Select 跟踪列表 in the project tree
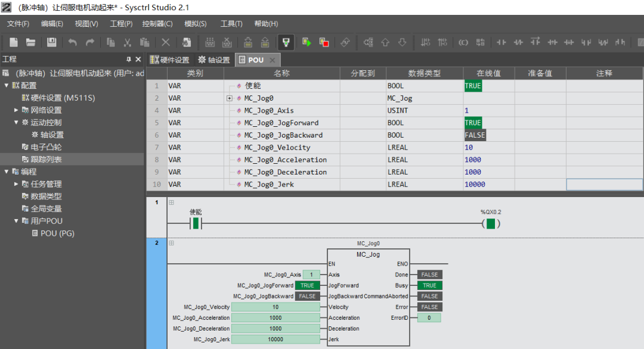Viewport: 644px width, 349px height. tap(42, 159)
